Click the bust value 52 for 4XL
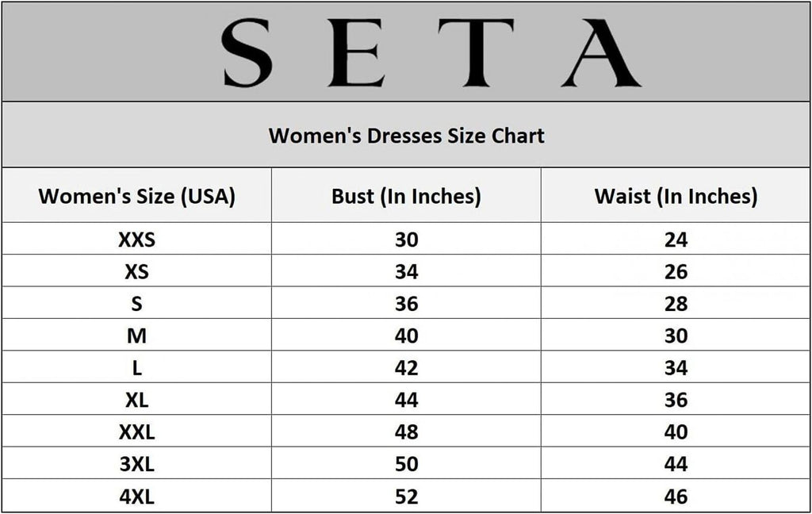Viewport: 812px width, 514px height. tap(406, 497)
